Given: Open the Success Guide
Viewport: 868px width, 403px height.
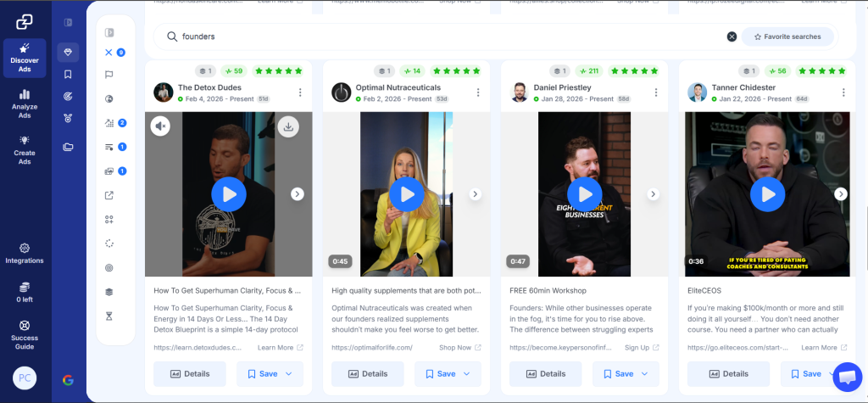Looking at the screenshot, I should (25, 335).
